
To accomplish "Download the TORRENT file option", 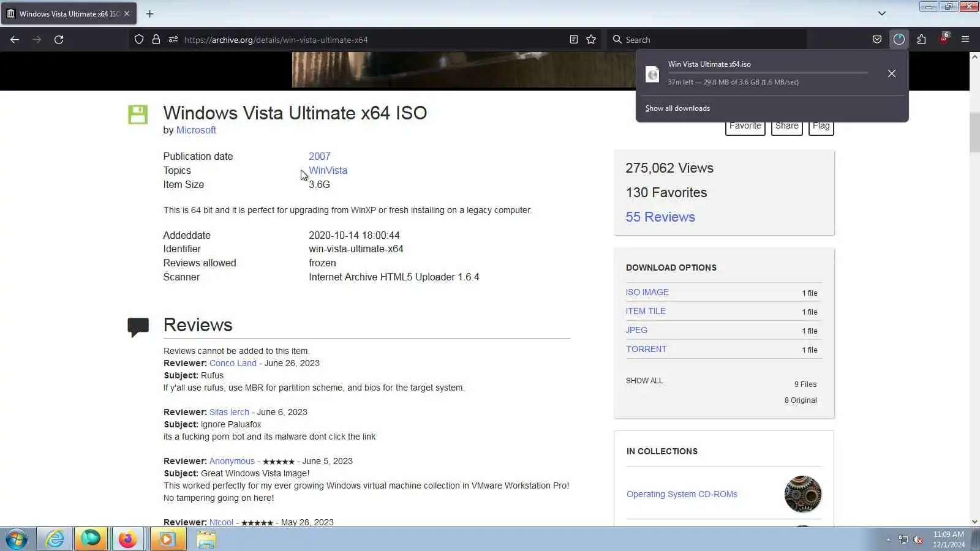I will coord(646,349).
